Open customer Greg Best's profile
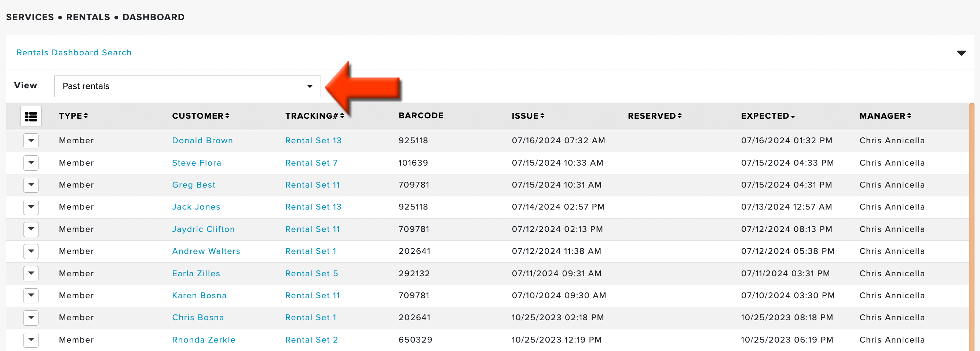The width and height of the screenshot is (980, 351). tap(194, 185)
